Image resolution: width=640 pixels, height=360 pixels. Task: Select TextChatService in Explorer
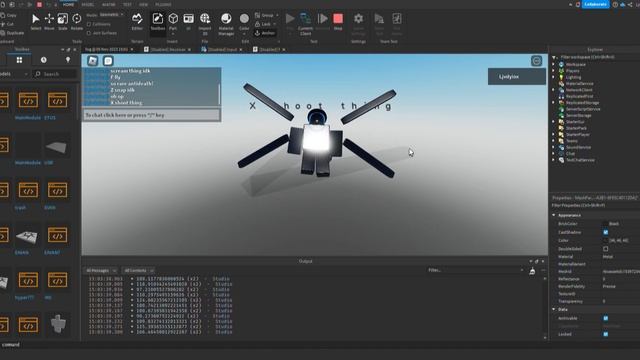[580, 160]
